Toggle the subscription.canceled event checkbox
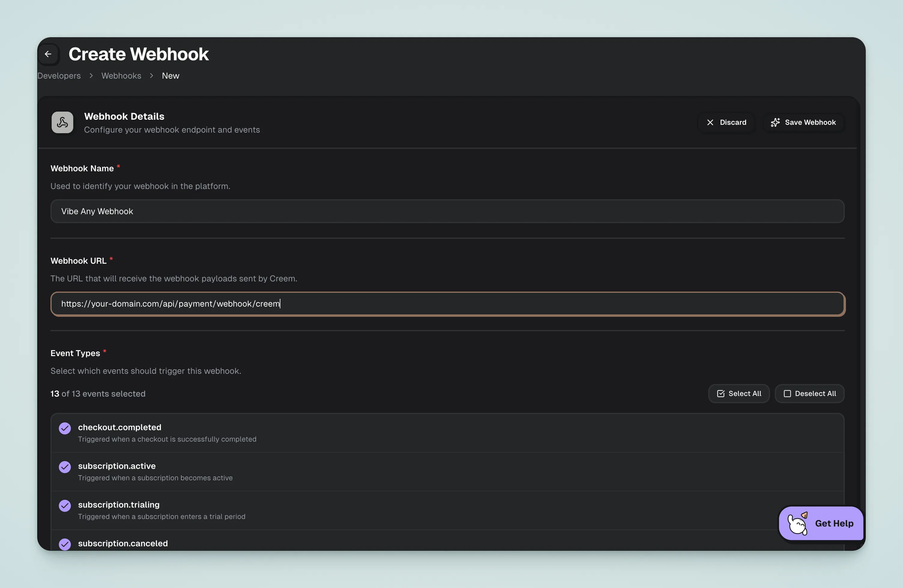Image resolution: width=903 pixels, height=588 pixels. tap(65, 544)
